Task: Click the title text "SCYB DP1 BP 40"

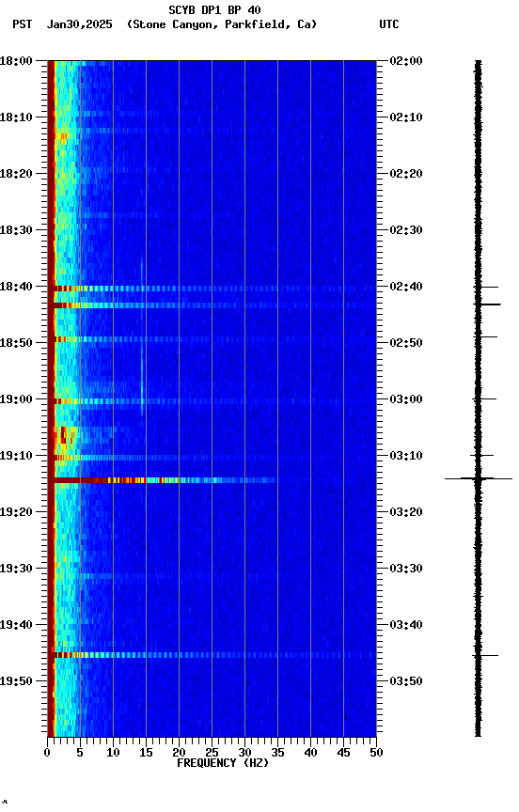Action: pos(214,10)
